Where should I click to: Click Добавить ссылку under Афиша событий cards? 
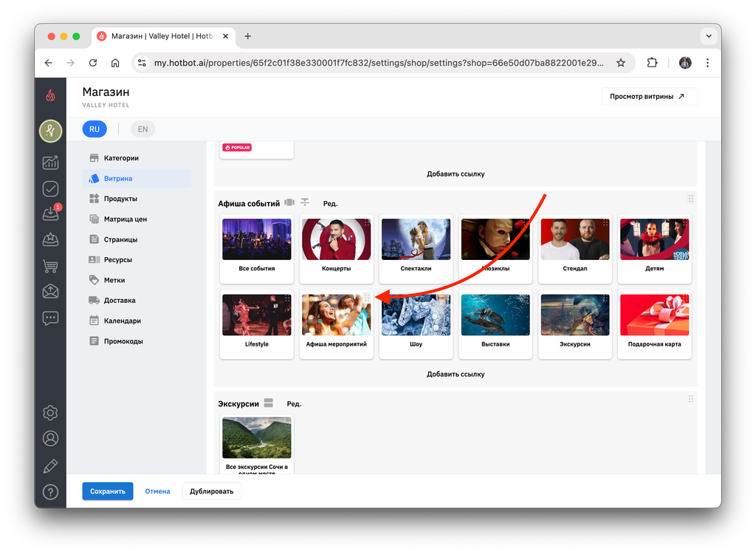[456, 374]
